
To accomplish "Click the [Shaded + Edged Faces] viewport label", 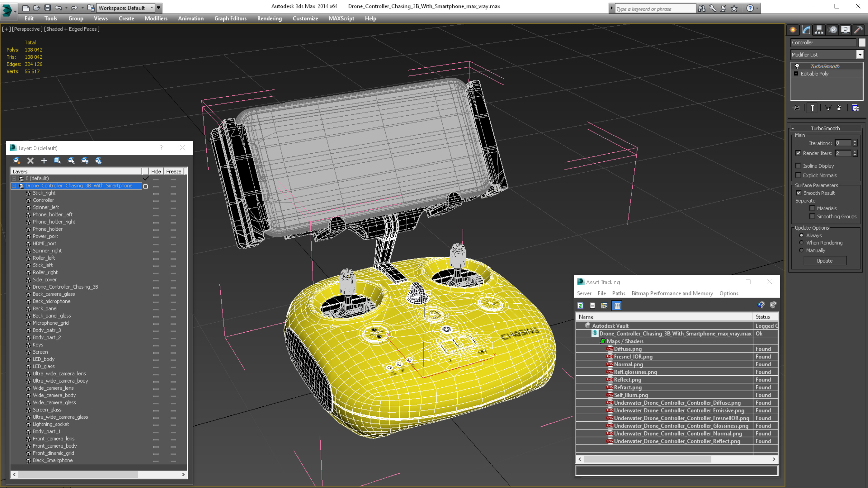I will tap(72, 29).
